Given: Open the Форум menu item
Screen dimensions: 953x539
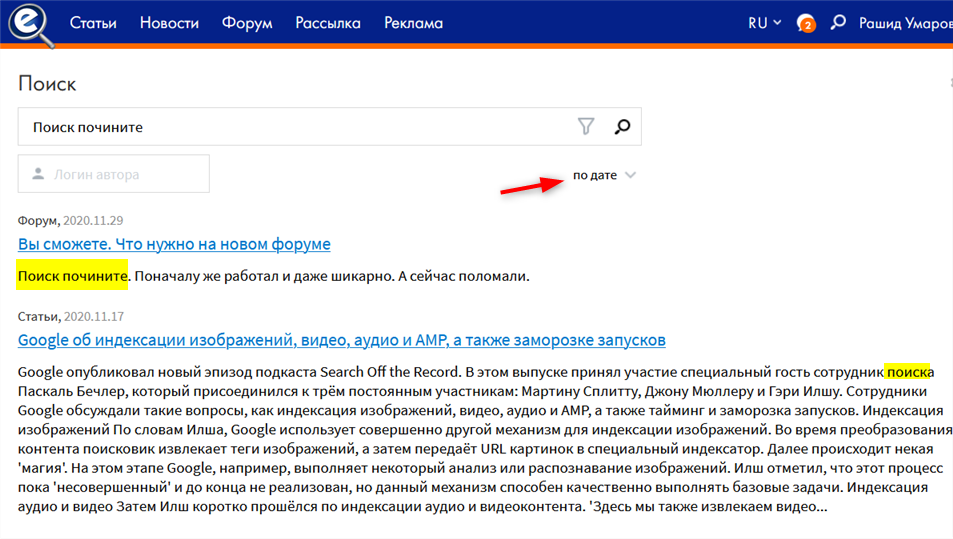Looking at the screenshot, I should pos(247,23).
